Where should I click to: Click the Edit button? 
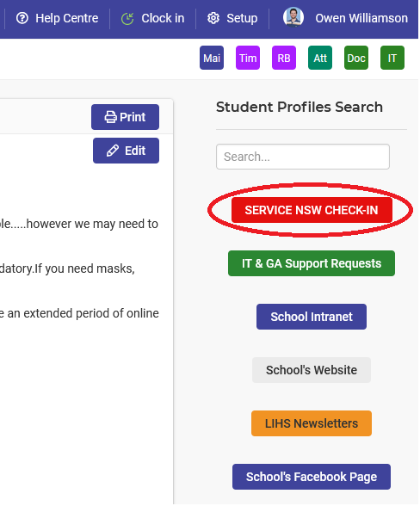[126, 151]
